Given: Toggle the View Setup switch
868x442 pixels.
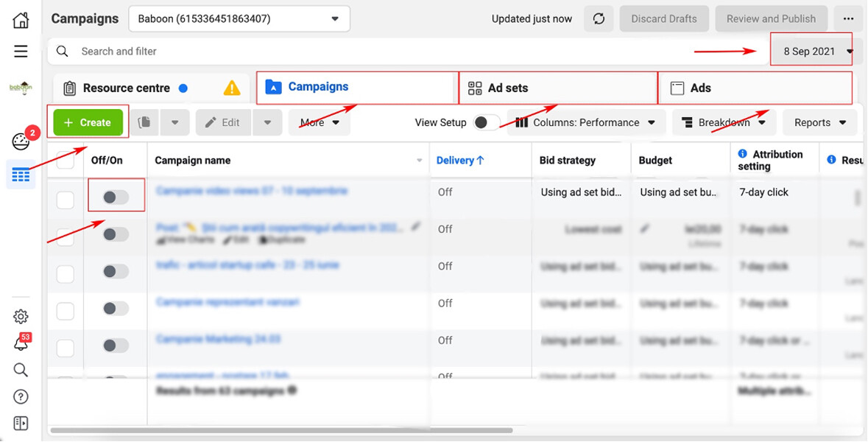Looking at the screenshot, I should coord(485,122).
